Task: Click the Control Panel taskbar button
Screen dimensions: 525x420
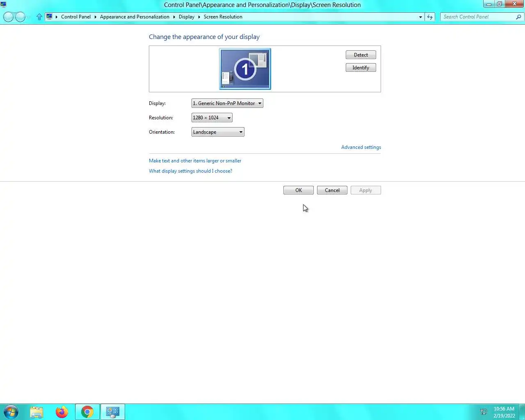Action: tap(113, 412)
